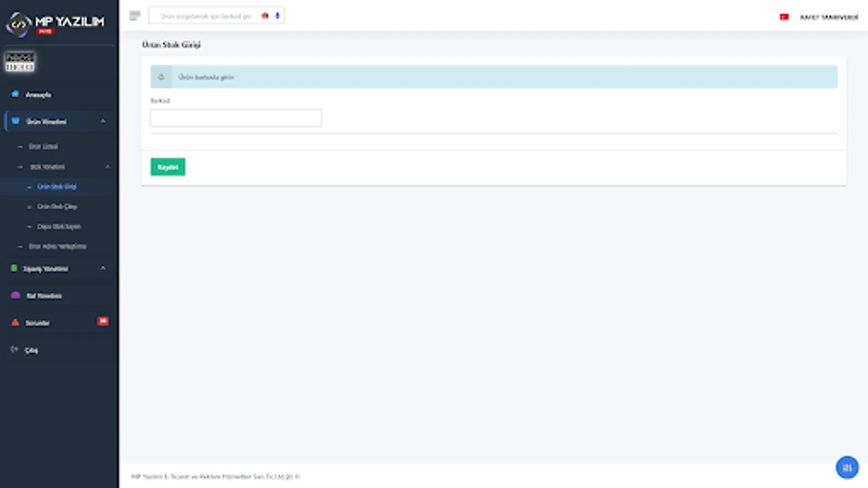
Task: Open the Sipariş Yönetimi module icon
Action: click(14, 268)
